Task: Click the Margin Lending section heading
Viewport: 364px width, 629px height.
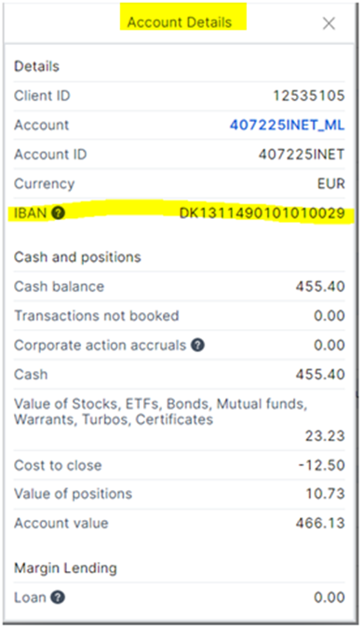Action: pos(65,568)
